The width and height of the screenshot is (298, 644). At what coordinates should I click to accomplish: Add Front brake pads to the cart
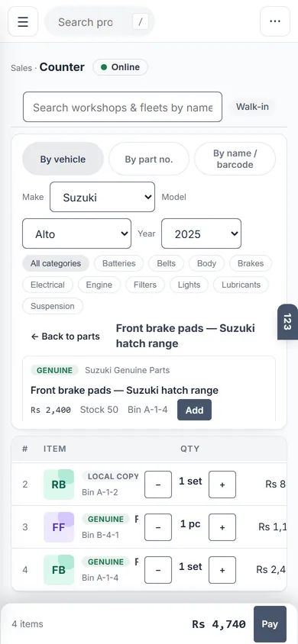(194, 410)
